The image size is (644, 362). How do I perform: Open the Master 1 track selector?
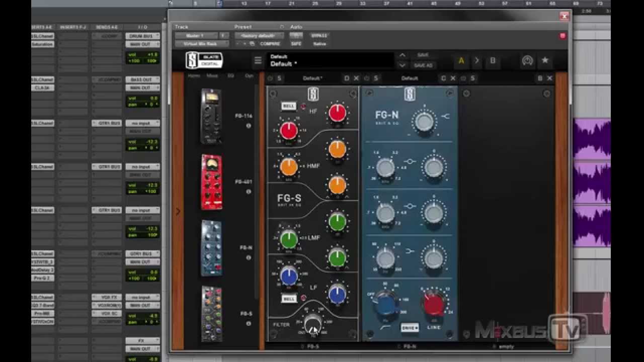pos(195,36)
